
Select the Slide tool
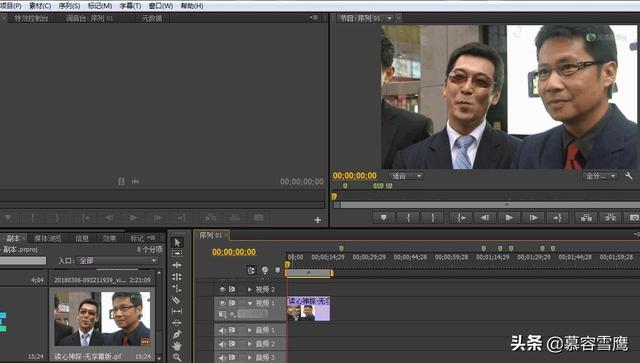177,323
